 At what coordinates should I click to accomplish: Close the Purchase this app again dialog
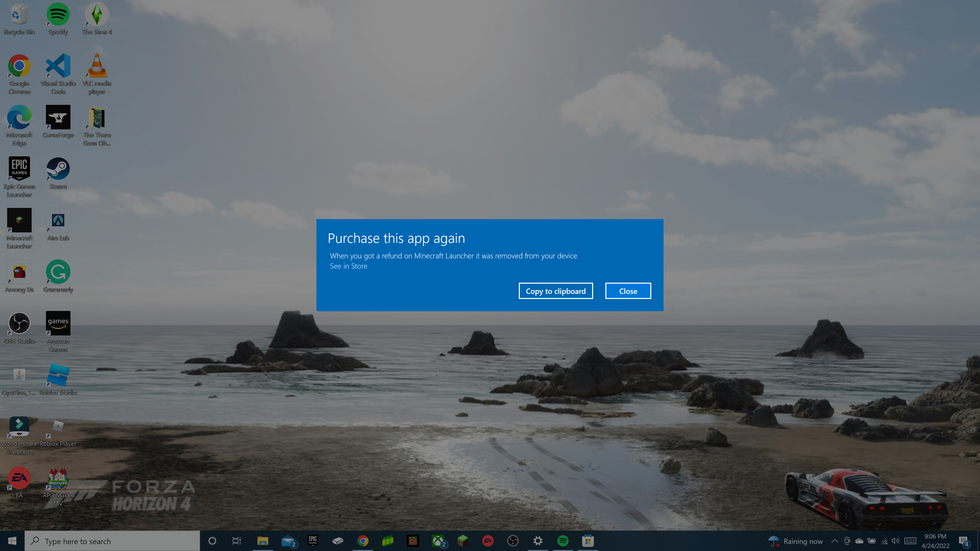[x=628, y=291]
